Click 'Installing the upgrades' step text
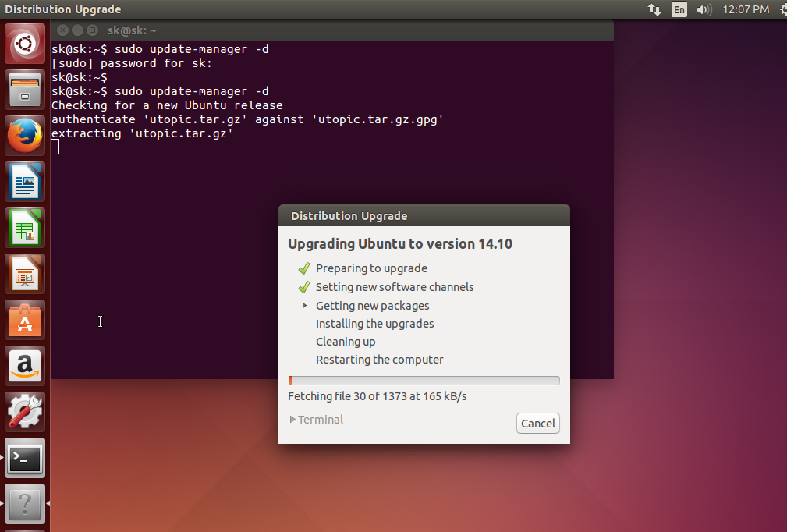 point(375,324)
